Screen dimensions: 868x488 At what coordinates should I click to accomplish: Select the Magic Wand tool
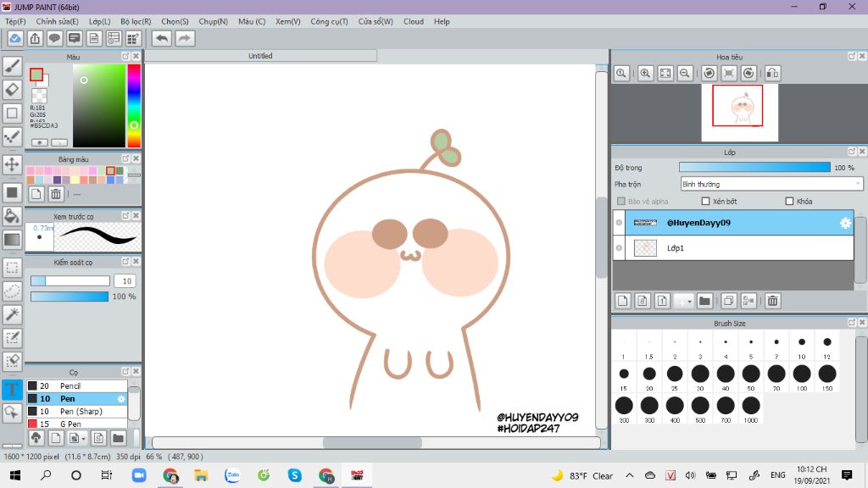(x=12, y=314)
